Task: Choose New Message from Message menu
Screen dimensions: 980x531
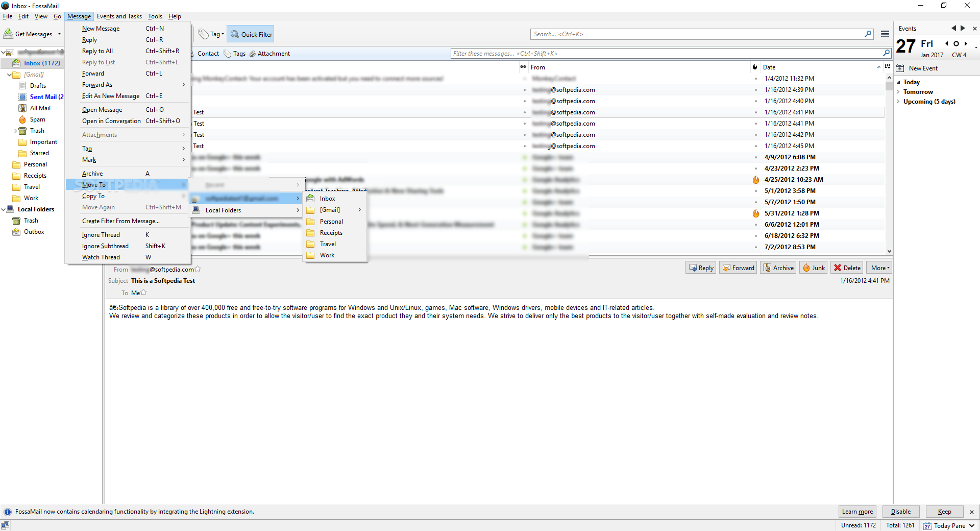Action: coord(128,29)
